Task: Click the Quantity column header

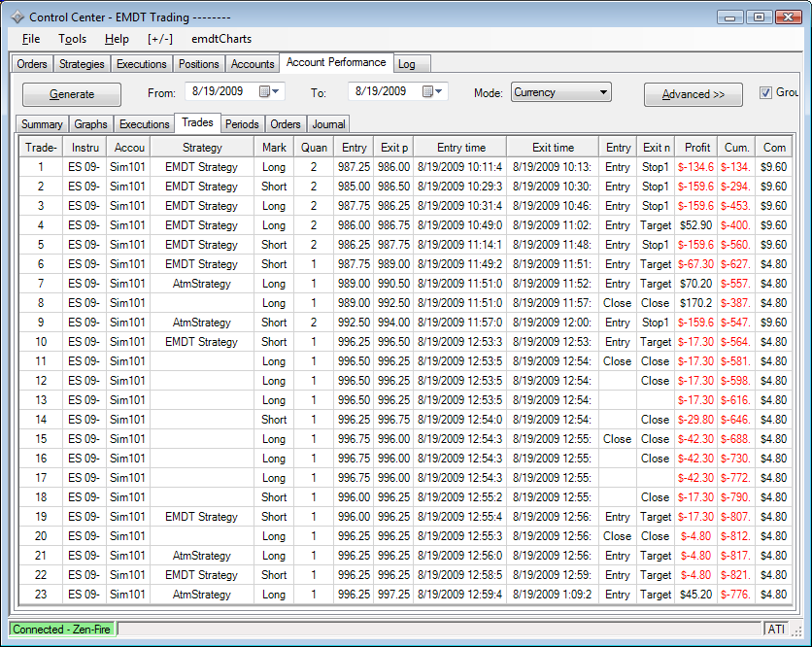Action: coord(314,148)
